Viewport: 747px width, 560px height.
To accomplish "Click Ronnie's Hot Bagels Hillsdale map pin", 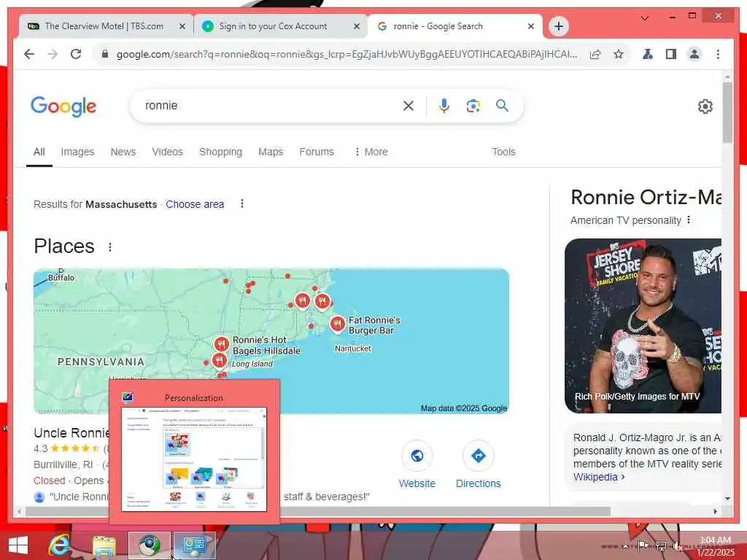I will click(222, 344).
